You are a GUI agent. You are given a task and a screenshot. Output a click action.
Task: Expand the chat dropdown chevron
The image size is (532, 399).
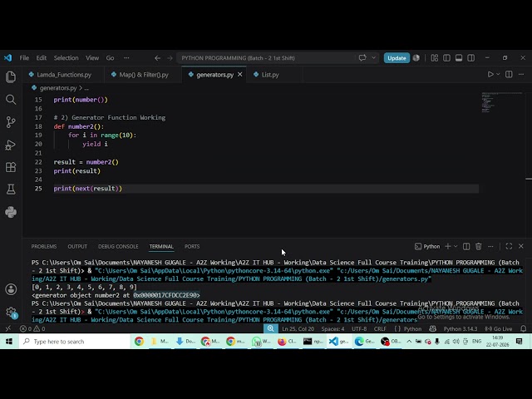(373, 57)
